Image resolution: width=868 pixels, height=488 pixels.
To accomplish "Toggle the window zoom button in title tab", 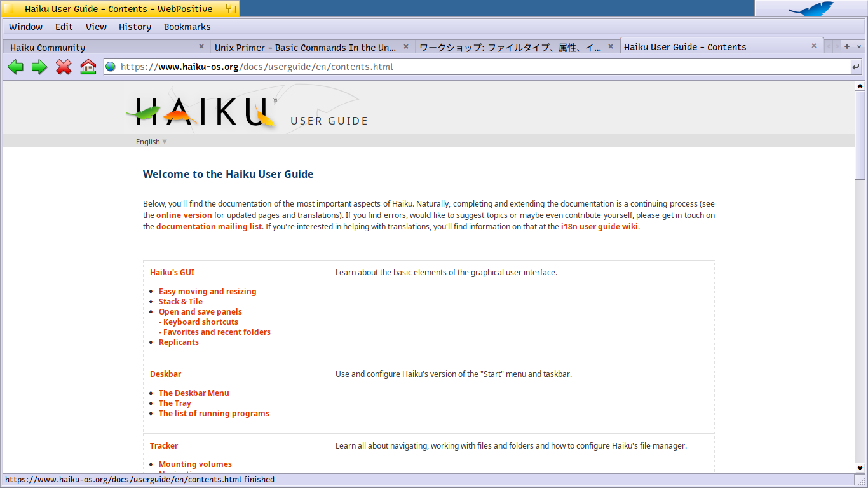I will 231,9.
